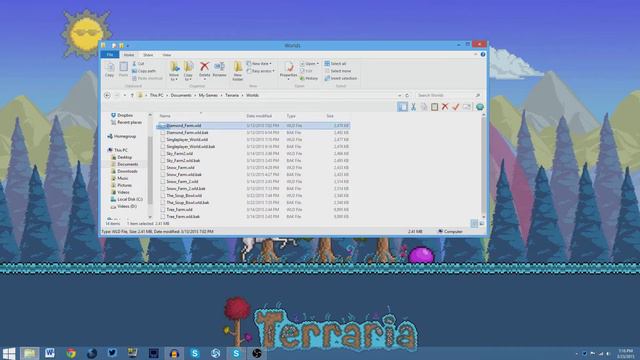Click History in Open group
Screen dimensions: 640x360
click(309, 78)
